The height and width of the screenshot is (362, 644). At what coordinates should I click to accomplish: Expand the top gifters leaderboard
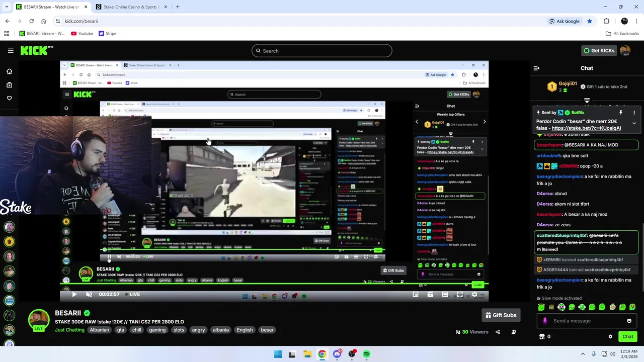click(587, 101)
